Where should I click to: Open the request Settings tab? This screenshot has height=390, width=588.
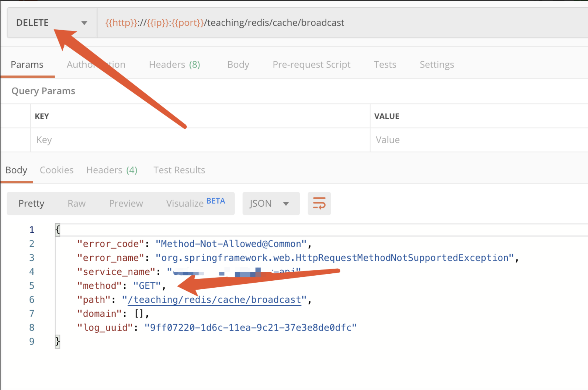pyautogui.click(x=436, y=65)
